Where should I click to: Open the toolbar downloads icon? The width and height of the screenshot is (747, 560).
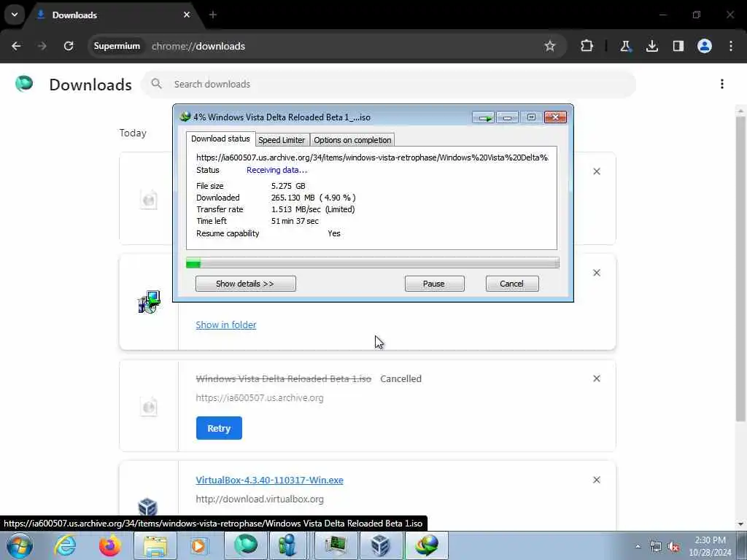pos(651,46)
